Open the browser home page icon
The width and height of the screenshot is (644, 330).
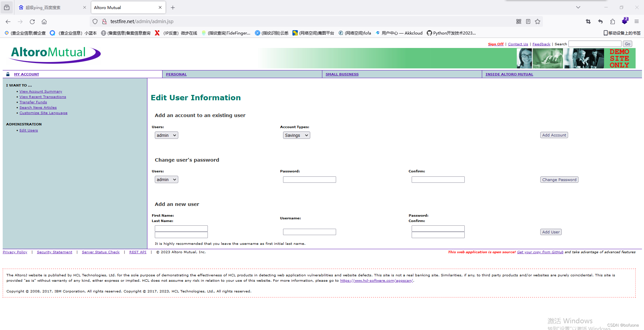point(44,21)
